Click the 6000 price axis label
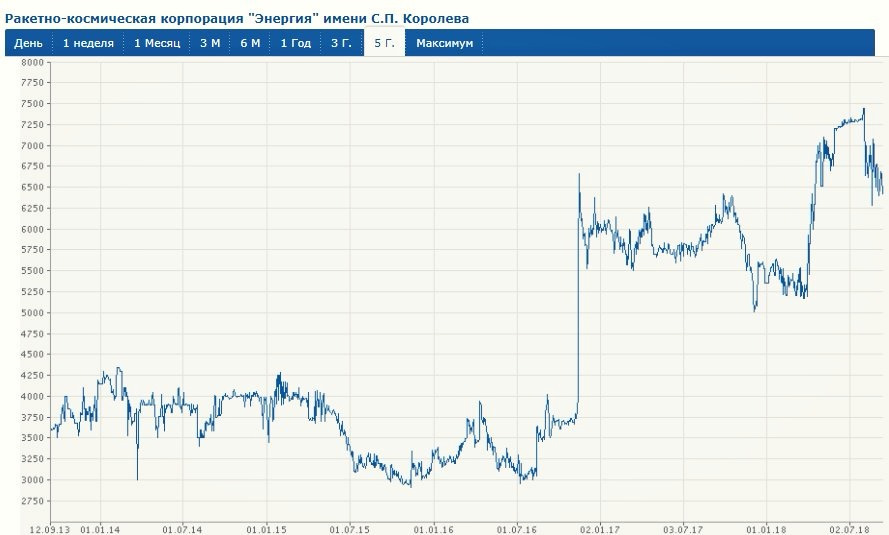This screenshot has width=889, height=535. click(x=33, y=229)
